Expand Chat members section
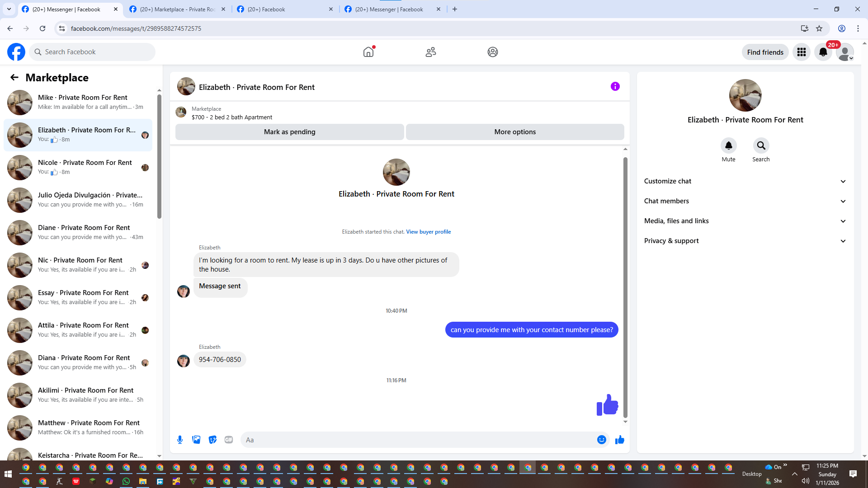This screenshot has width=868, height=488. click(x=745, y=201)
